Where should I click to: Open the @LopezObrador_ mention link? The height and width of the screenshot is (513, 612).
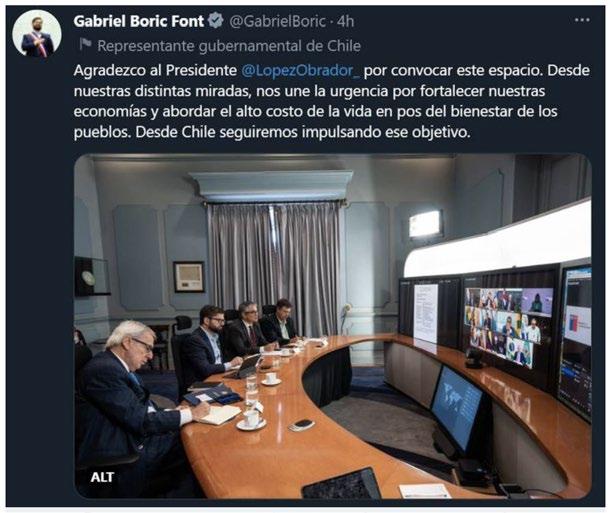pyautogui.click(x=301, y=71)
